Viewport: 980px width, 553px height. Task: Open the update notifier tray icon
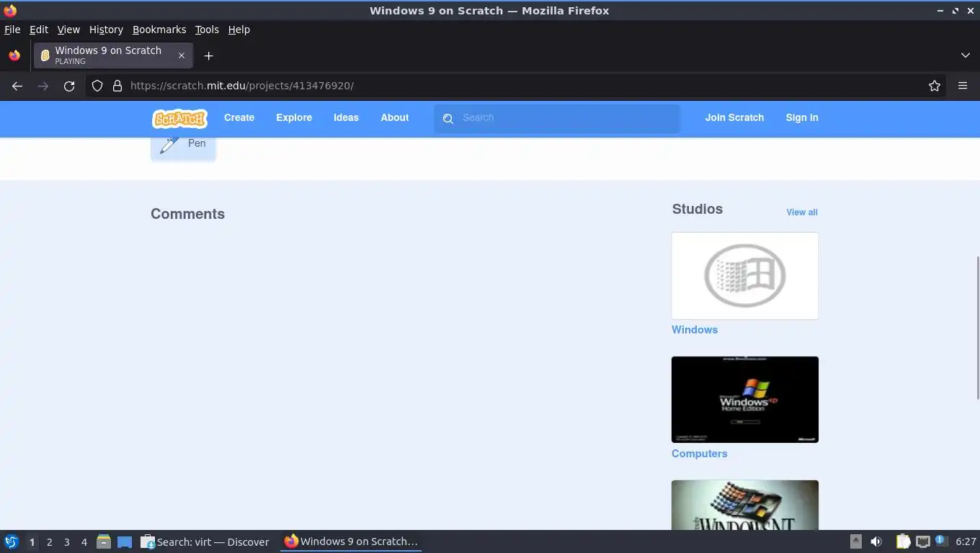point(941,541)
